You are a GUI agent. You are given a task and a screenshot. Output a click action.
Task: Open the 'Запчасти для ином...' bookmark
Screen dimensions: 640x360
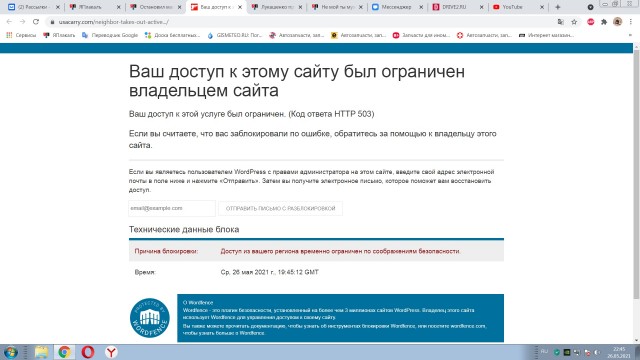coord(421,36)
